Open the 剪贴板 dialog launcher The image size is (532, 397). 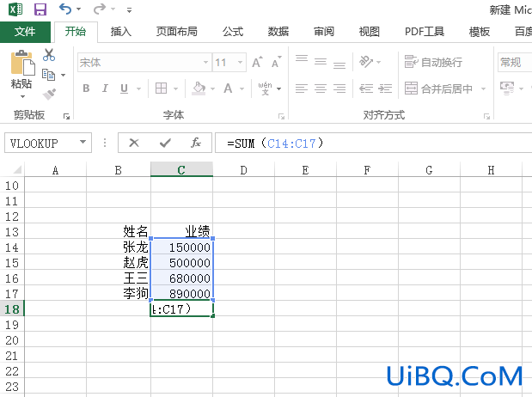pyautogui.click(x=66, y=116)
